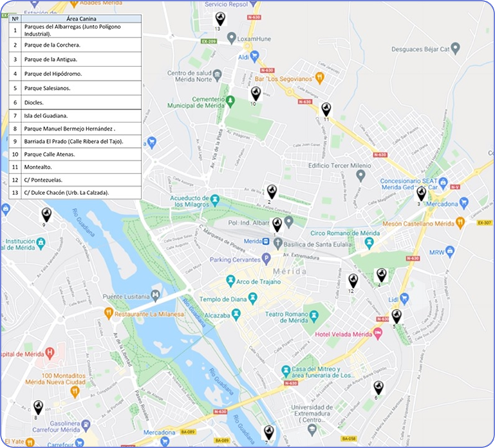This screenshot has height=448, width=495.
Task: Select Teatro Romano de Mérida pin
Action: click(x=314, y=316)
